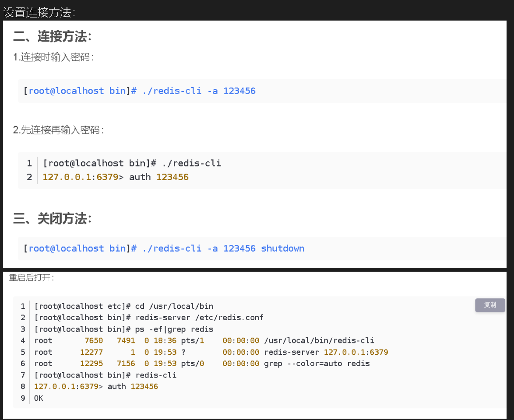Screen dimensions: 514x420
Task: Click the process row redis-server 127.0.0.1:6379
Action: coord(211,352)
